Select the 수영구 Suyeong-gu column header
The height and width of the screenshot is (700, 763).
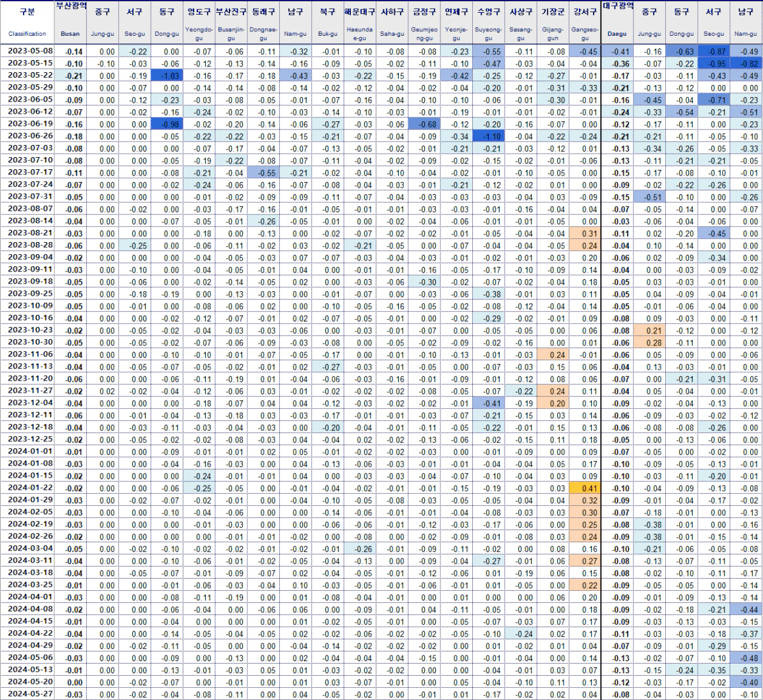coord(488,22)
